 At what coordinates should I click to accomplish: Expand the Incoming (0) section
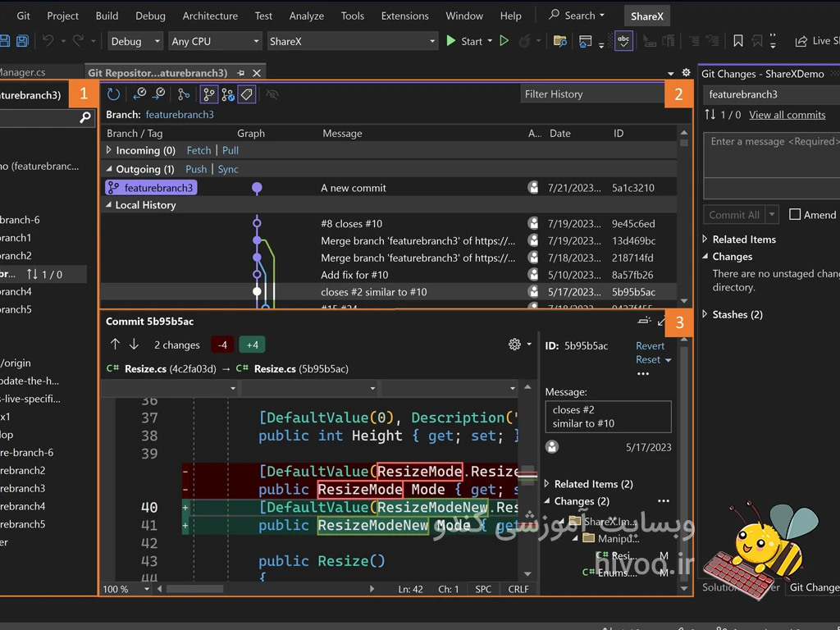pyautogui.click(x=109, y=150)
